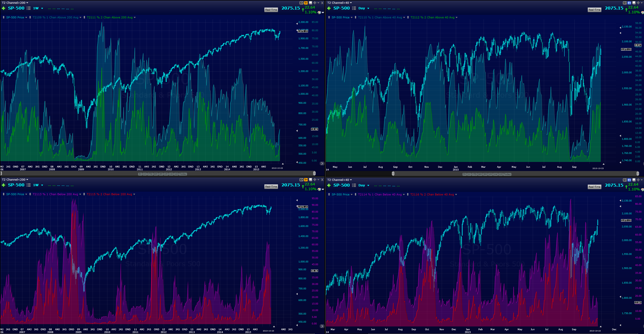
Task: Click Real-Time button in T2 Channel<40 window
Action: [595, 187]
